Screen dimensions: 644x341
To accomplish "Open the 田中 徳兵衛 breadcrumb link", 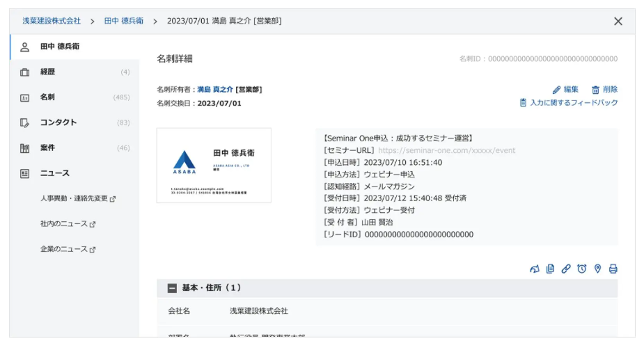I will click(124, 21).
